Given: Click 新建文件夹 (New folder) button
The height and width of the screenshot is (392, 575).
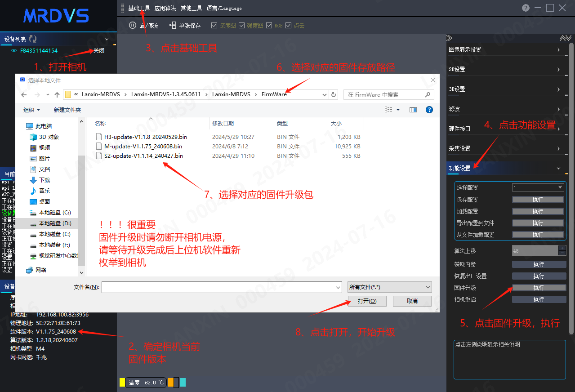Looking at the screenshot, I should [67, 110].
